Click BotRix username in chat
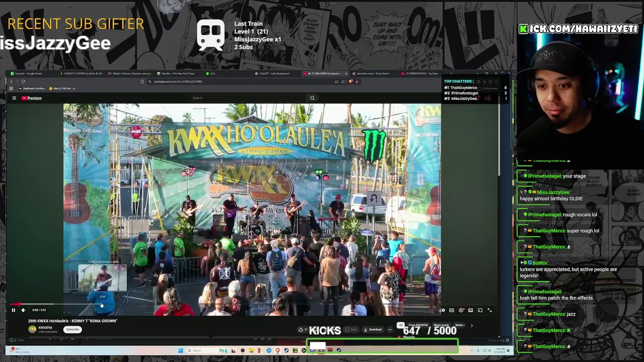The height and width of the screenshot is (362, 644). (540, 263)
